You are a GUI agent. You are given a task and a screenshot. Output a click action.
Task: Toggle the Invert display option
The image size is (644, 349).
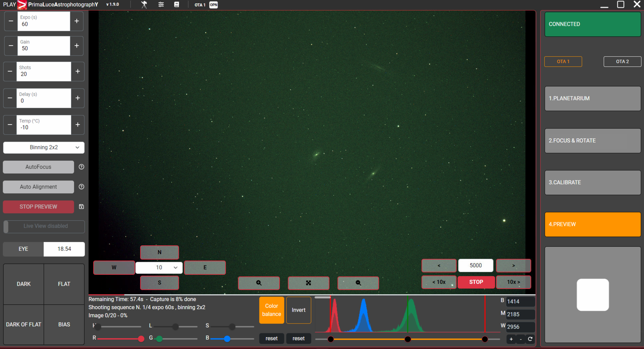pos(298,310)
